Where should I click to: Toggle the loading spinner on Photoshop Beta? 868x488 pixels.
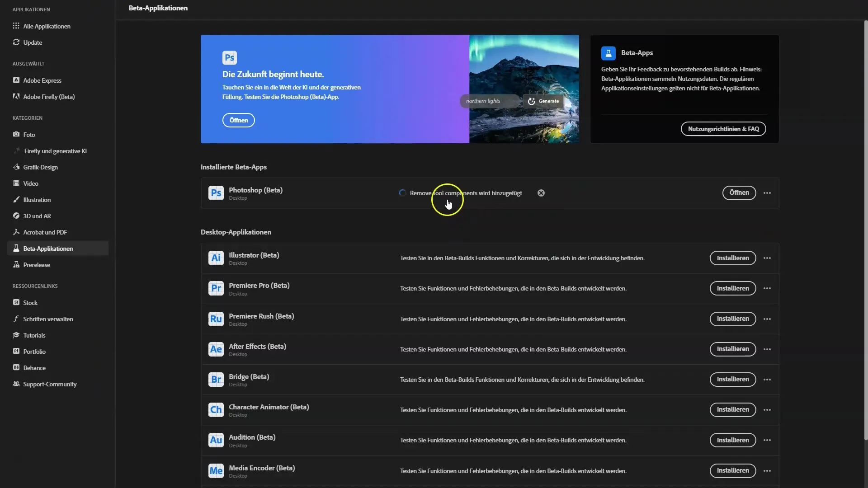(x=402, y=192)
